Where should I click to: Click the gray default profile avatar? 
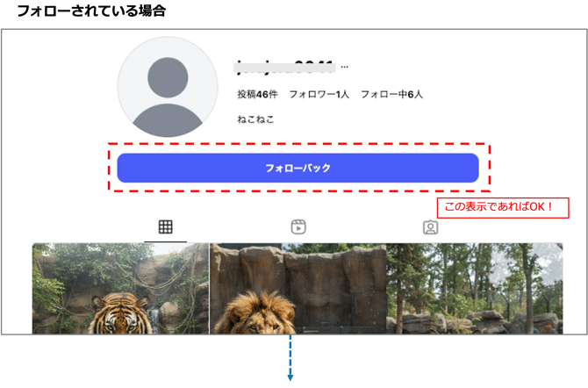(x=167, y=87)
